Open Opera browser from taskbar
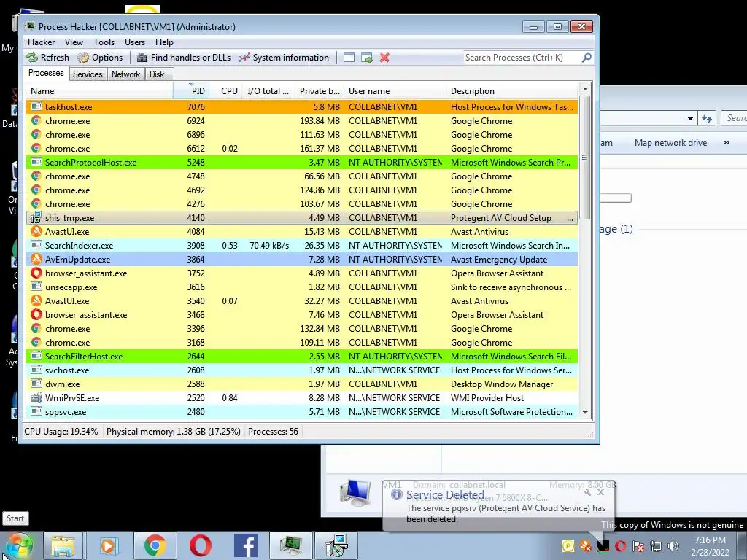Viewport: 747px width, 560px height. (200, 545)
